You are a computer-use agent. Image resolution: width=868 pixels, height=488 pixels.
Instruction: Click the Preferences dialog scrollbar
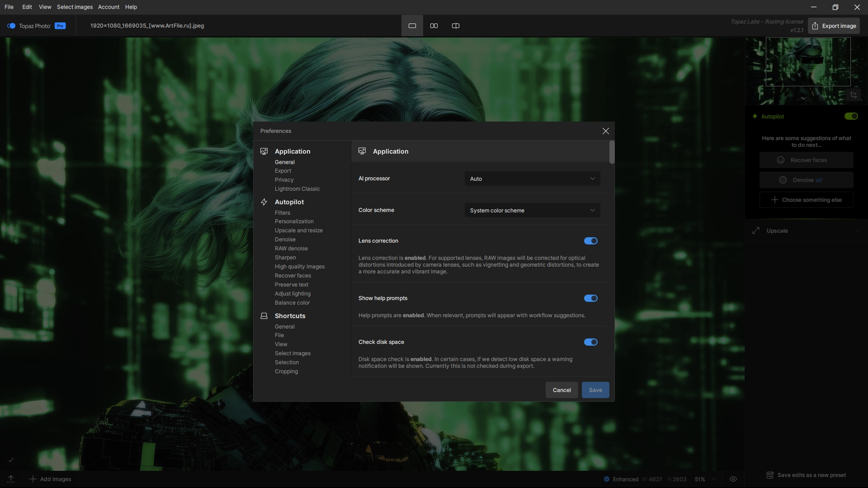point(612,152)
